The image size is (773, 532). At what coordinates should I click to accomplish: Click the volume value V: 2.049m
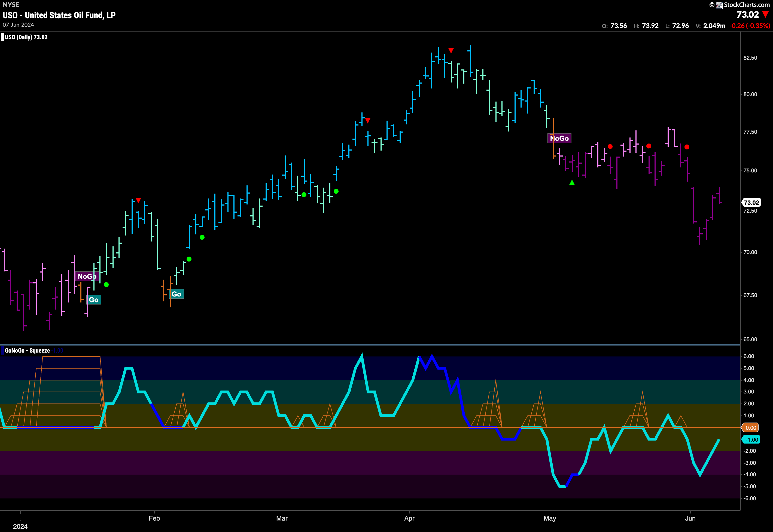[x=710, y=26]
